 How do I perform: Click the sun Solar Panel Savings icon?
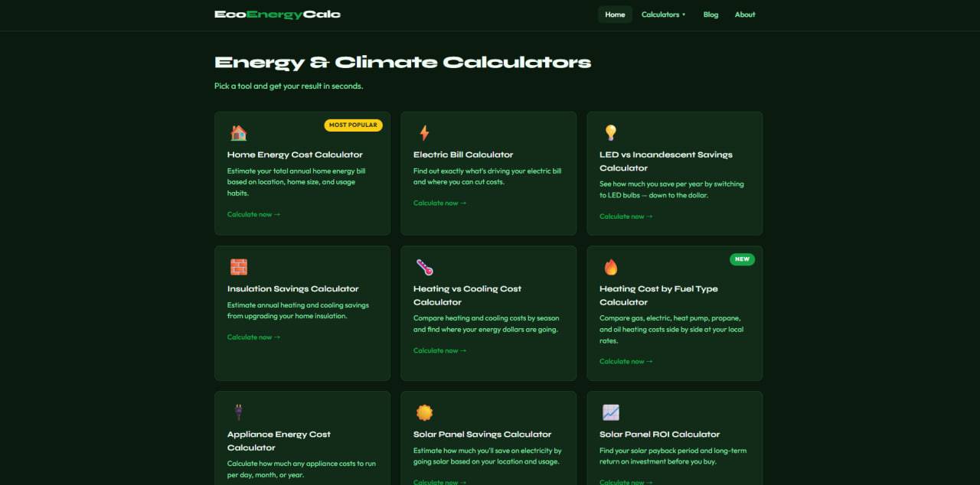(424, 412)
